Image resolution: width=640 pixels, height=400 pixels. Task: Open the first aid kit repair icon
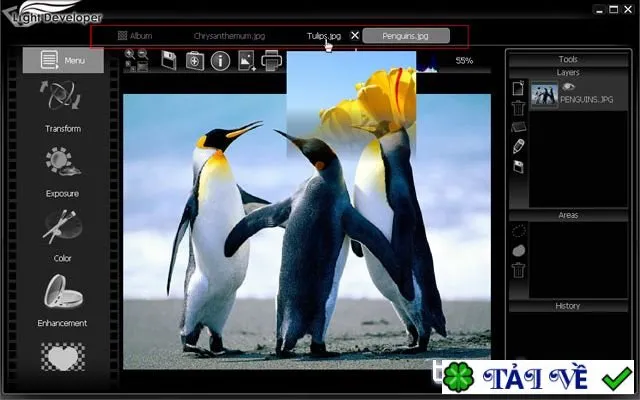point(195,61)
